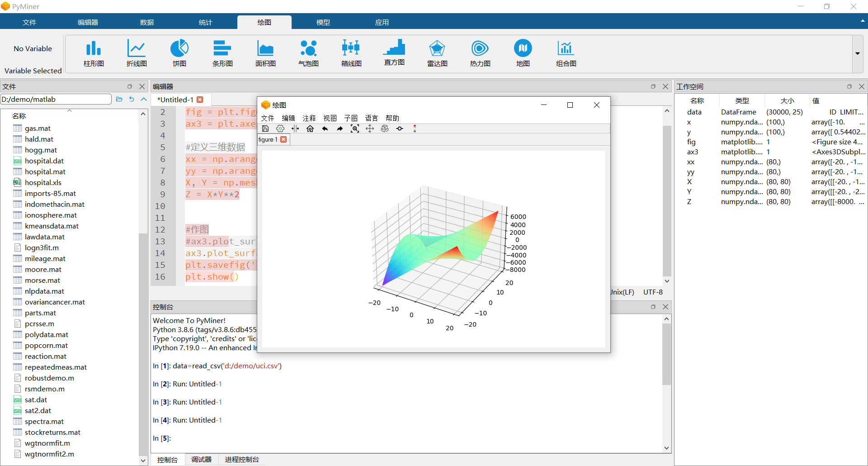This screenshot has height=466, width=868.
Task: Click the UTF-8 encoding status label
Action: tap(653, 292)
